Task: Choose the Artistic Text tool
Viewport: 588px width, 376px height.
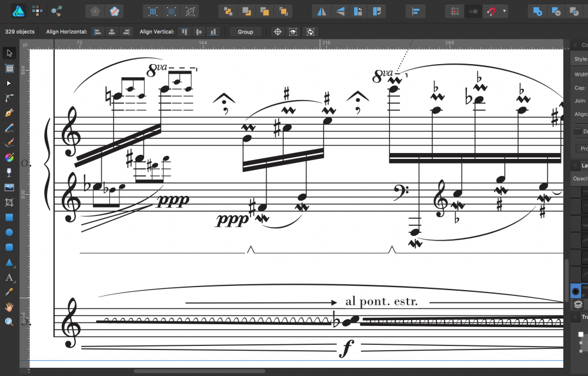Action: pos(9,277)
